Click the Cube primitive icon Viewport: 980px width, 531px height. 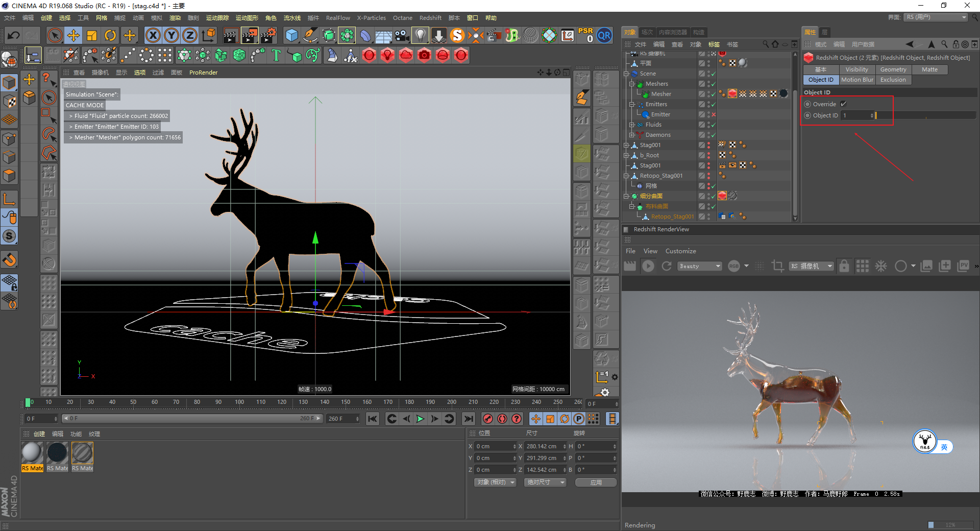(291, 35)
